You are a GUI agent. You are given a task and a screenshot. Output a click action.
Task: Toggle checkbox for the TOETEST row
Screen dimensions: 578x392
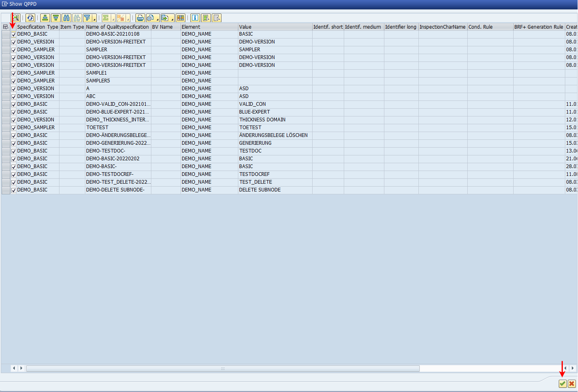(x=14, y=128)
